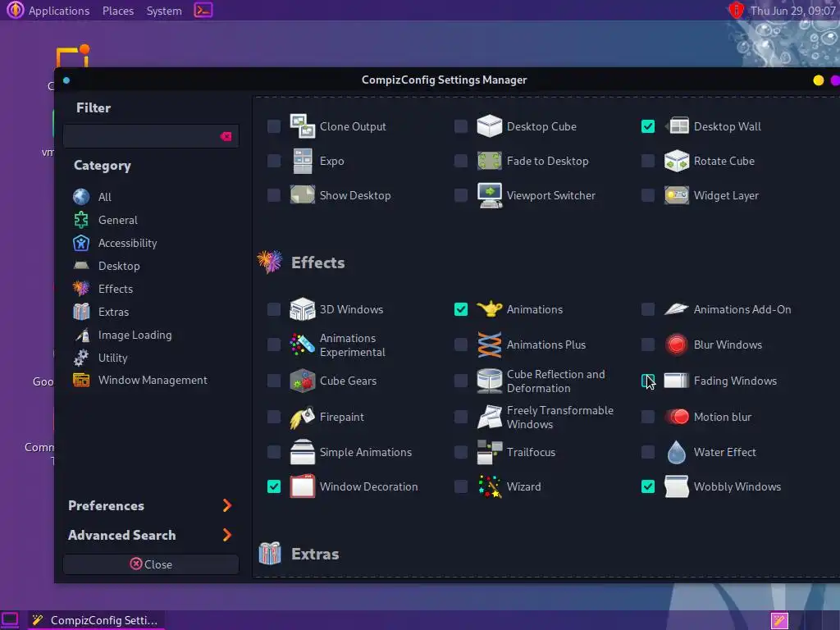Viewport: 840px width, 630px height.
Task: Disable the Wobbly Windows checkbox
Action: 648,486
